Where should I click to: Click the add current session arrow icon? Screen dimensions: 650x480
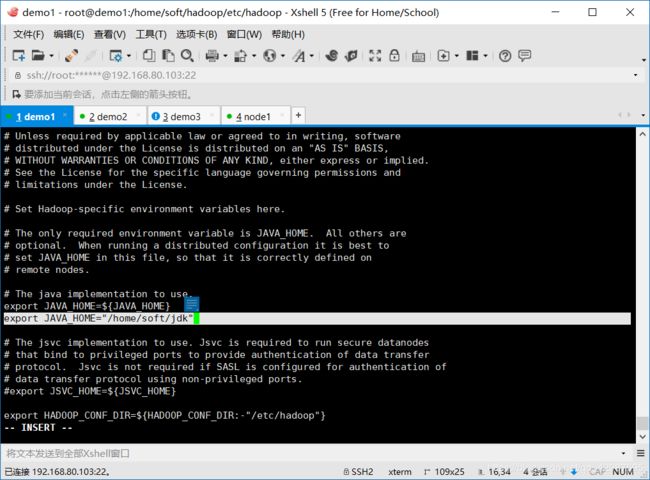tap(16, 94)
